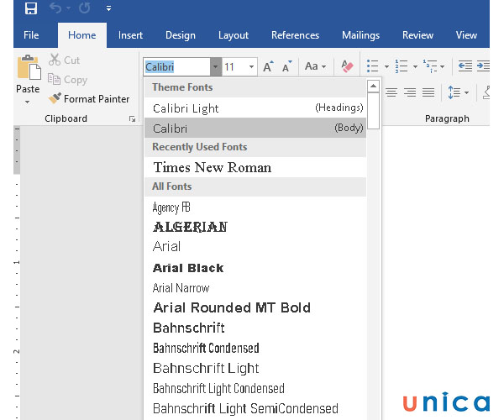Choose Times New Roman from recent fonts

(212, 167)
